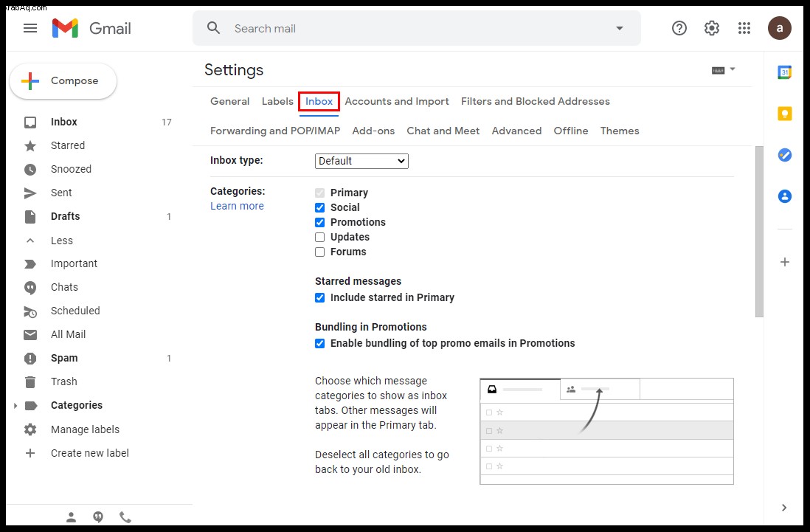Open the Google apps grid
This screenshot has height=532, width=810.
point(744,28)
